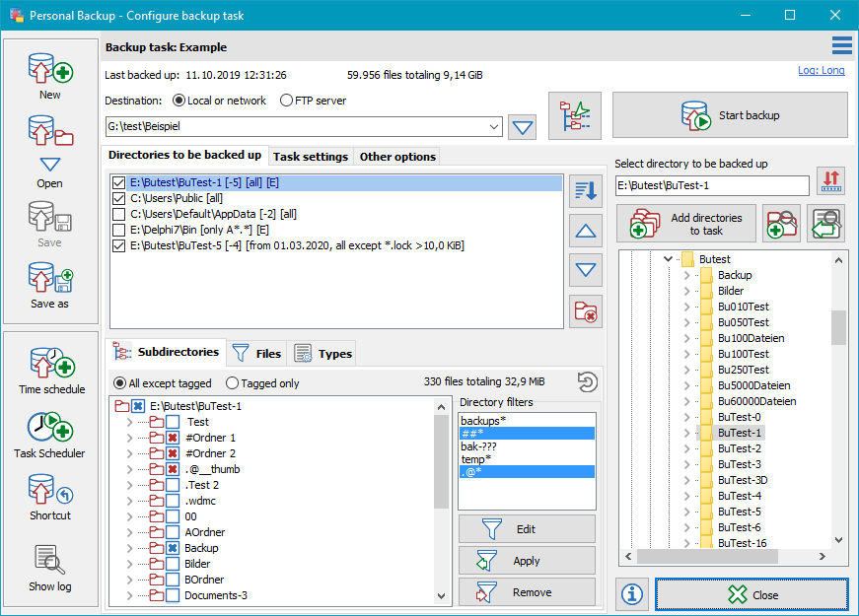Open the Show log icon
Screen dimensions: 859x616
point(50,560)
